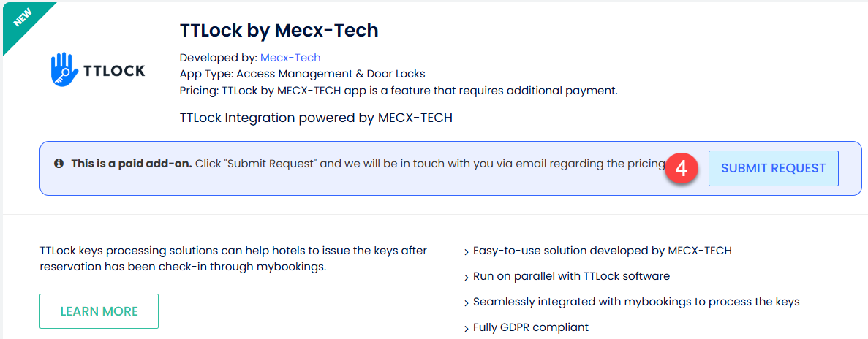Click the 'Run on parallel with TTLock software' text

click(x=571, y=276)
